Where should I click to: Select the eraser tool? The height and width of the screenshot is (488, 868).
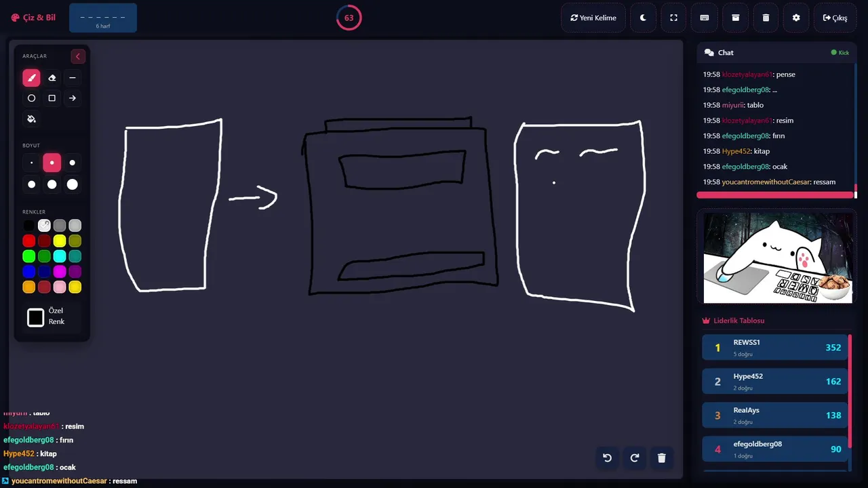[x=52, y=78]
